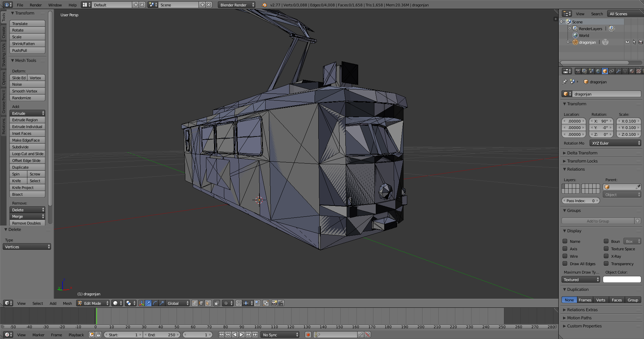Screen dimensions: 644x339
Task: Switch to face select mode icon
Action: point(208,303)
